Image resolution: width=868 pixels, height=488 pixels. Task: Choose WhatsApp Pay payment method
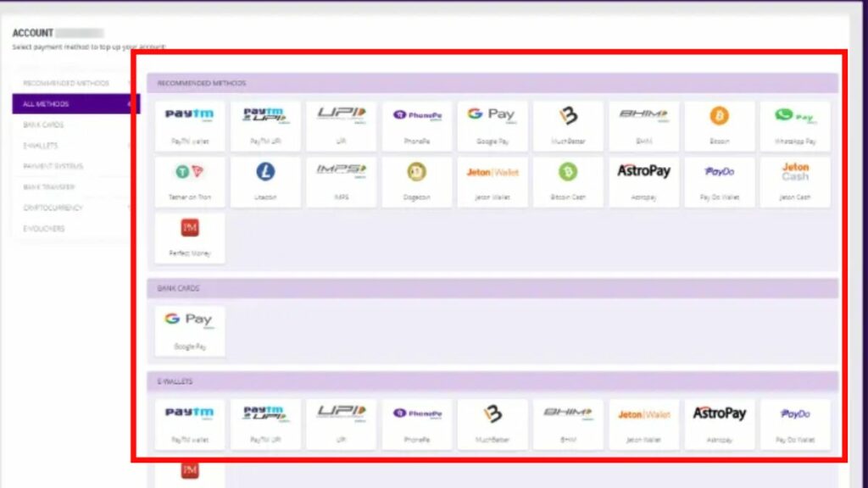tap(795, 126)
